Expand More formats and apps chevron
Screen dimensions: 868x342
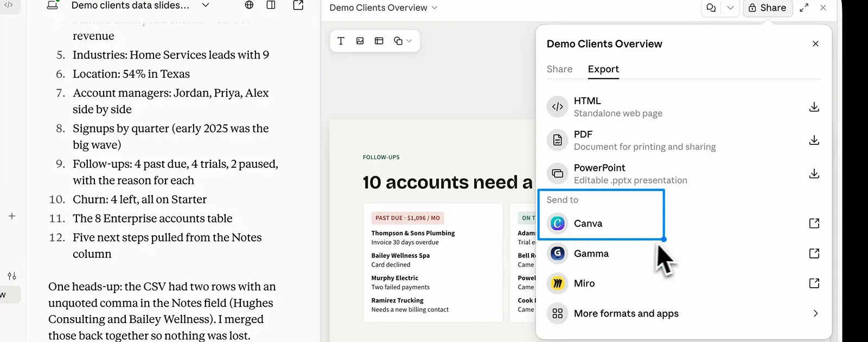[815, 313]
